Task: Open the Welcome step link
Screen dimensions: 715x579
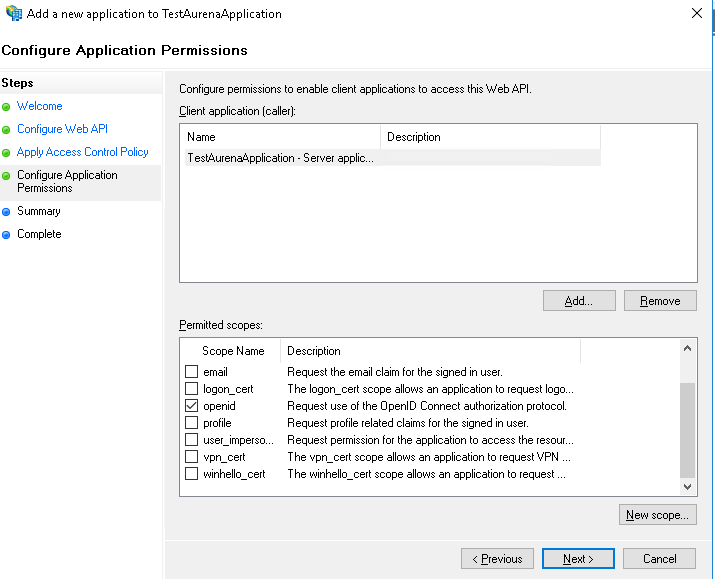Action: (x=39, y=106)
